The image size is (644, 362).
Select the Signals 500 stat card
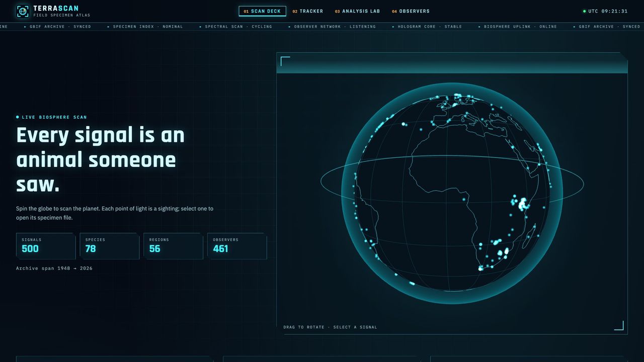pyautogui.click(x=46, y=246)
